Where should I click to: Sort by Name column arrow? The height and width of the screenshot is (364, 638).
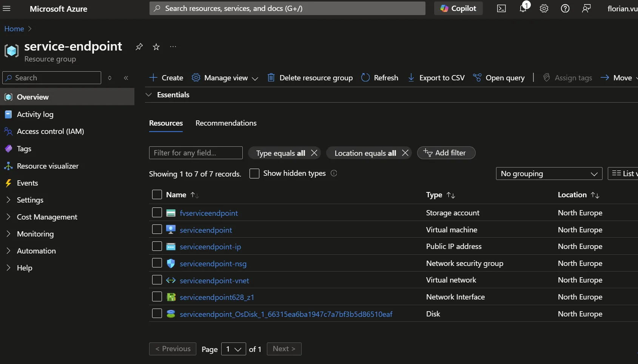pyautogui.click(x=194, y=195)
